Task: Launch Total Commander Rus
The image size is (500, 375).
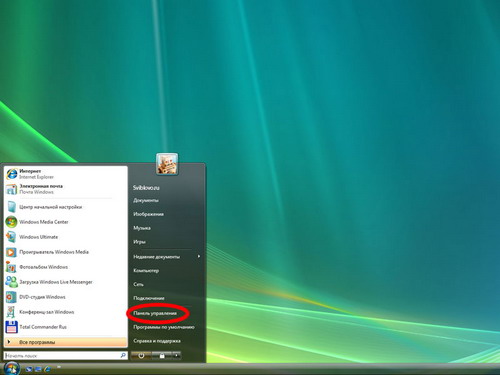Action: pos(66,327)
